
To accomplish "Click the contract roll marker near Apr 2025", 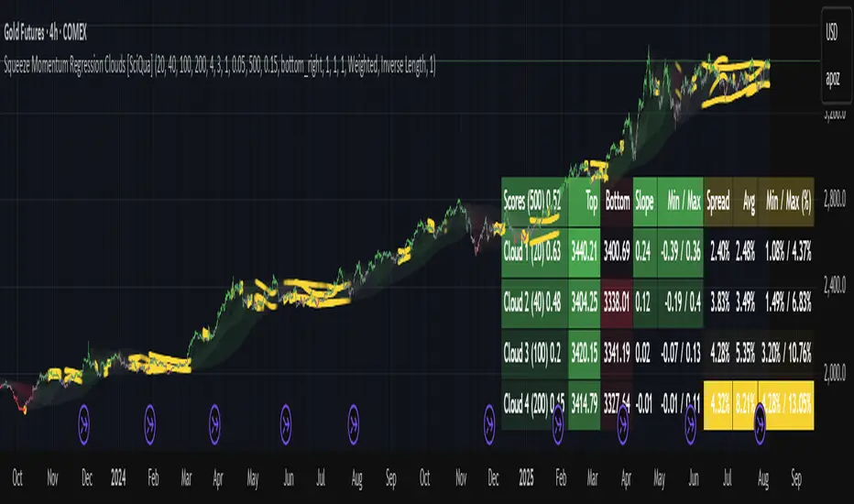I will tap(622, 424).
